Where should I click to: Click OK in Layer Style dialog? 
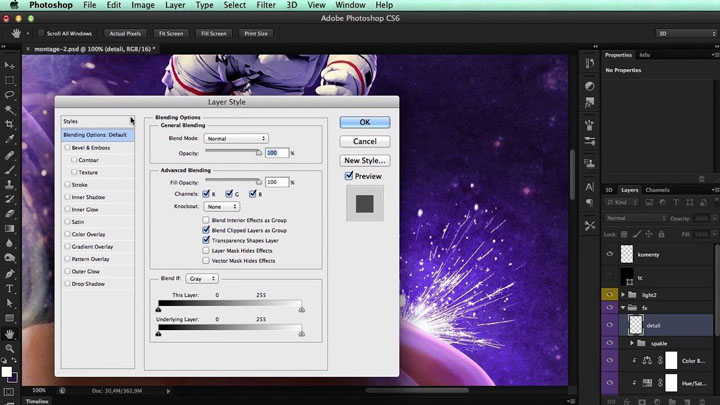click(x=365, y=122)
